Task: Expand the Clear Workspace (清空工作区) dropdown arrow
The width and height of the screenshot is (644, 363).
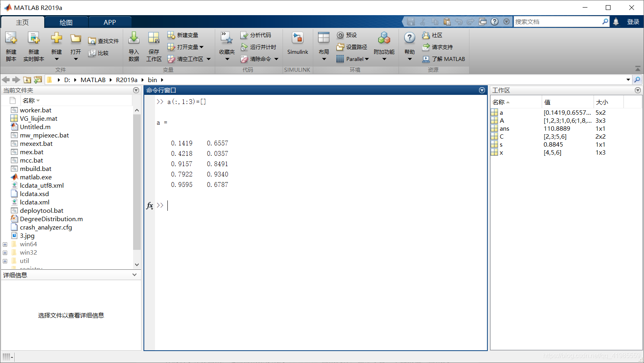Action: click(x=208, y=59)
